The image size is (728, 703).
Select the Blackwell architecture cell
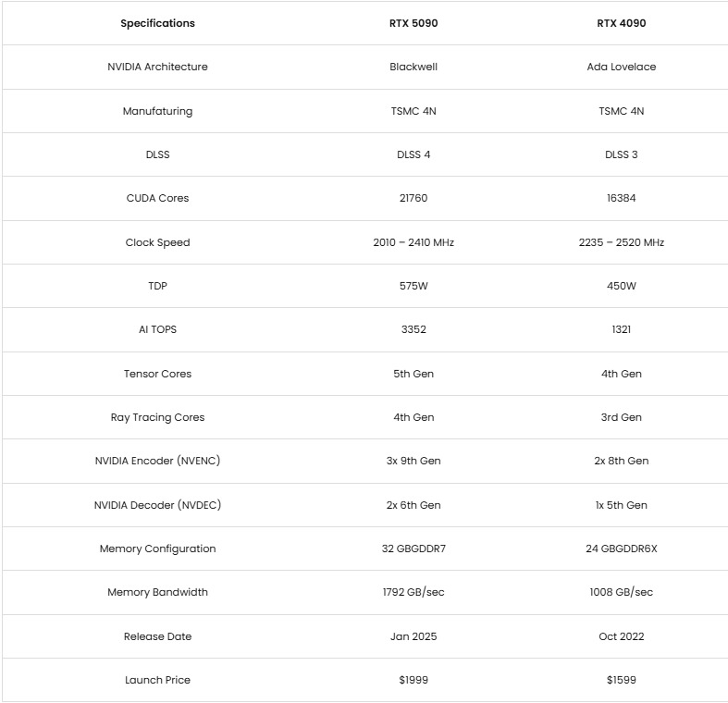pos(413,67)
